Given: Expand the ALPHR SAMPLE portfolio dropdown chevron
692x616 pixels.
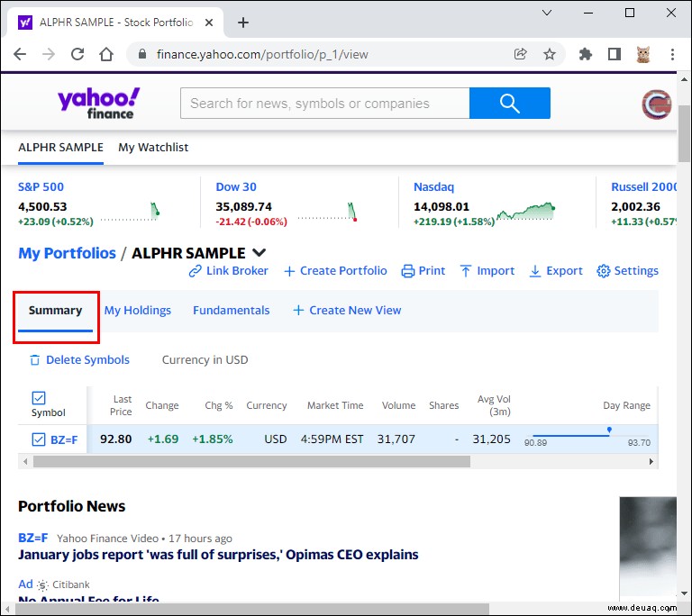Looking at the screenshot, I should tap(259, 253).
